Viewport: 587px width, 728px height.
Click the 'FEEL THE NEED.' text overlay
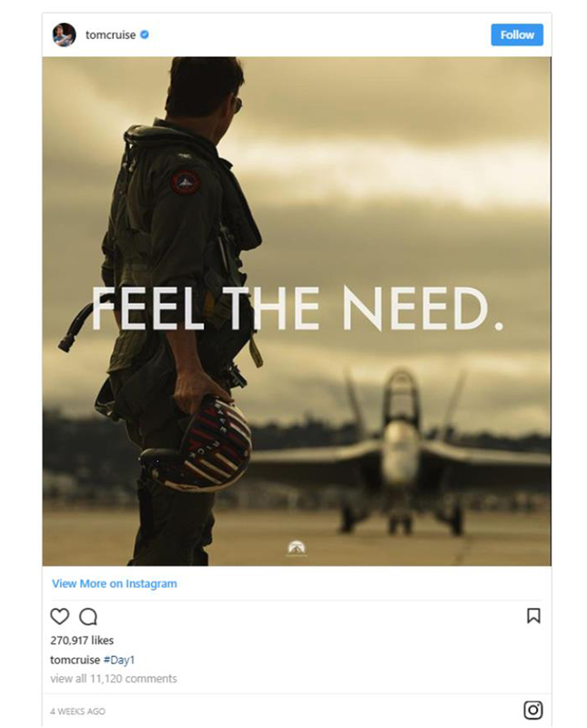298,308
